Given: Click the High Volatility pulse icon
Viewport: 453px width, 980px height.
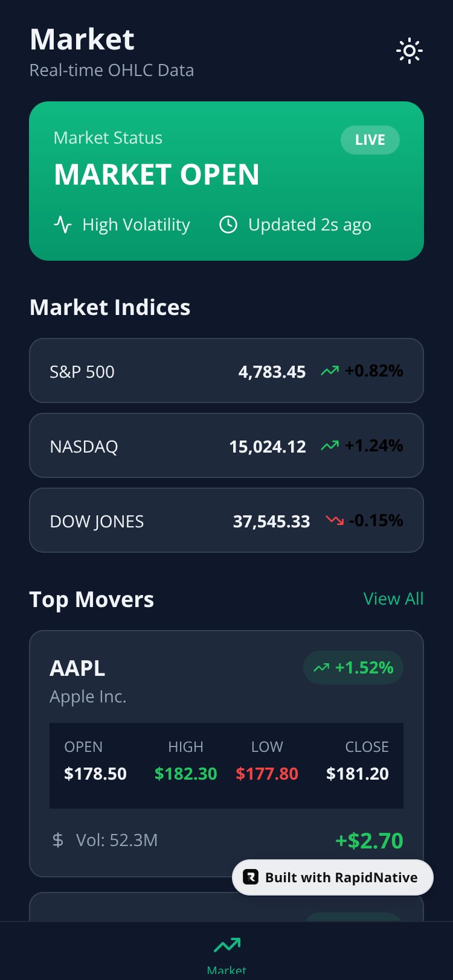Looking at the screenshot, I should coord(63,224).
